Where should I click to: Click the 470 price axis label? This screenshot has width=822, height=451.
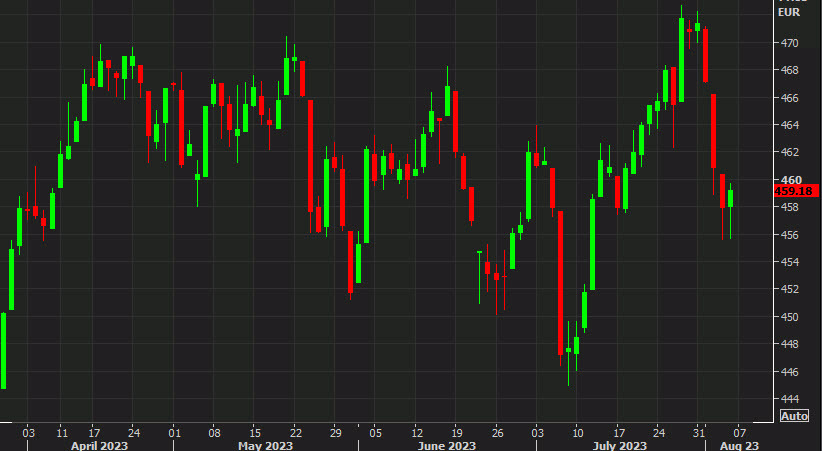point(788,43)
